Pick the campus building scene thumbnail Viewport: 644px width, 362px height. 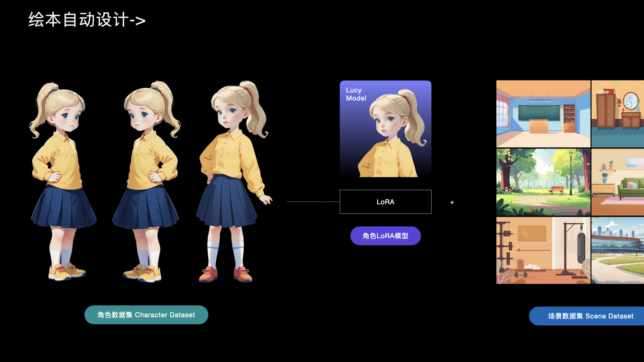tap(618, 250)
